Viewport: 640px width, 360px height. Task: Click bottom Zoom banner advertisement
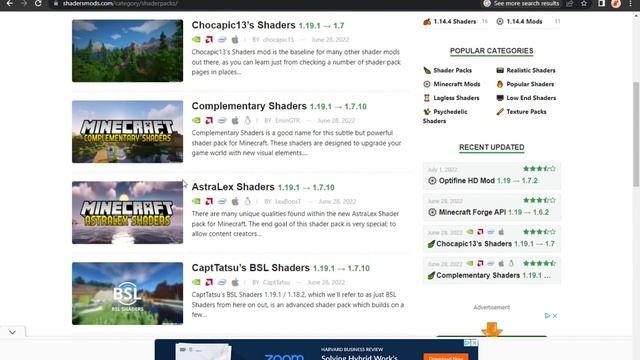coord(316,350)
